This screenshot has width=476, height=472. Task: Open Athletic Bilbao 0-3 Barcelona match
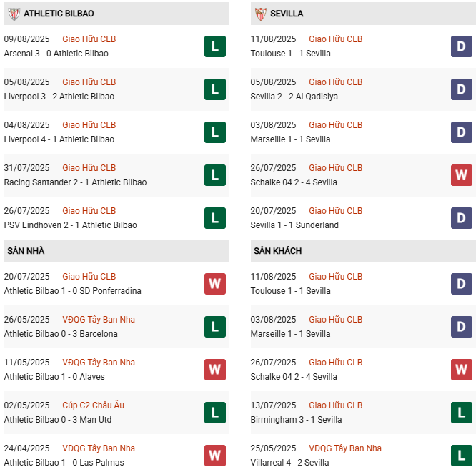coord(61,334)
